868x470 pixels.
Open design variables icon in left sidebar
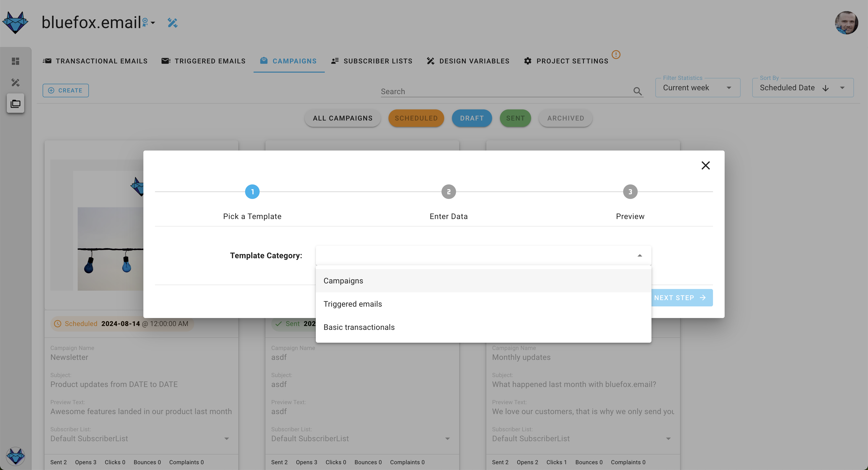click(x=15, y=82)
